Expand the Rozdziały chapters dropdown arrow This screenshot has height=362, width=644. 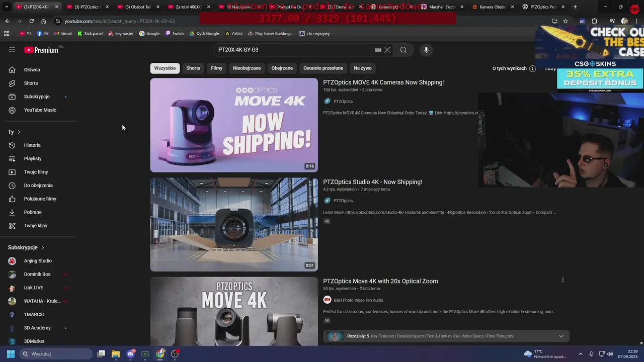point(561,336)
